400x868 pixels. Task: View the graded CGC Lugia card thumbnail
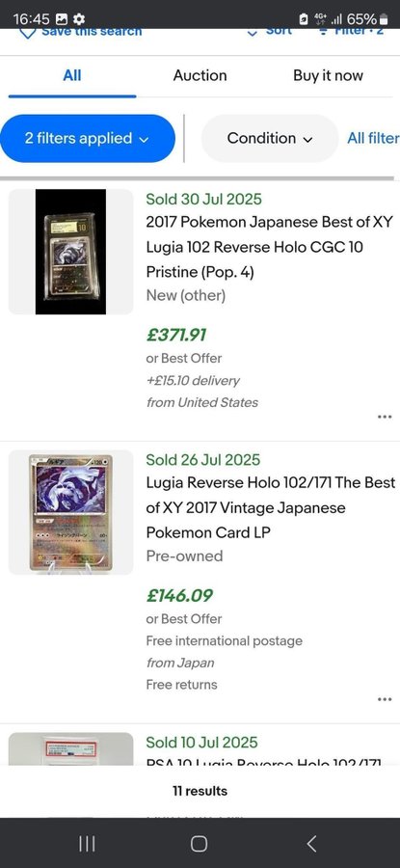click(70, 252)
